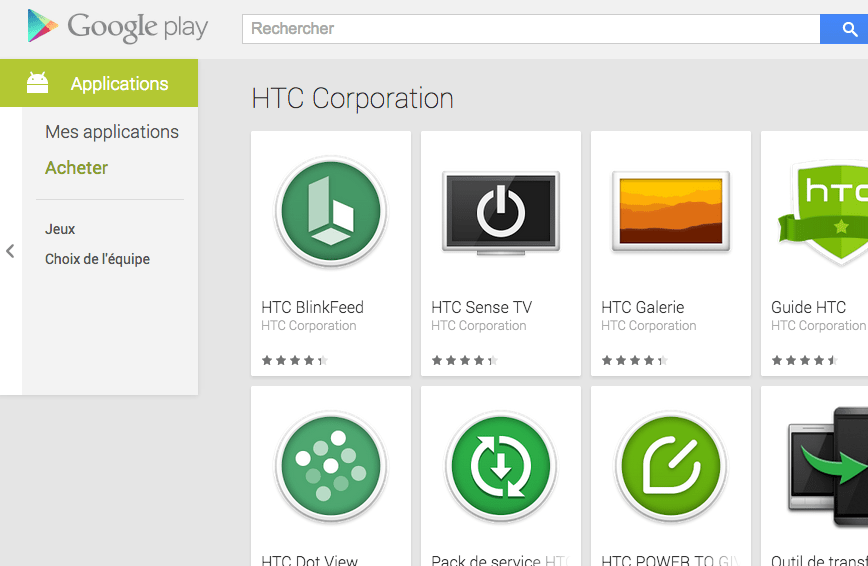
Task: Click the HTC POWER TO GIVE title
Action: click(x=670, y=560)
